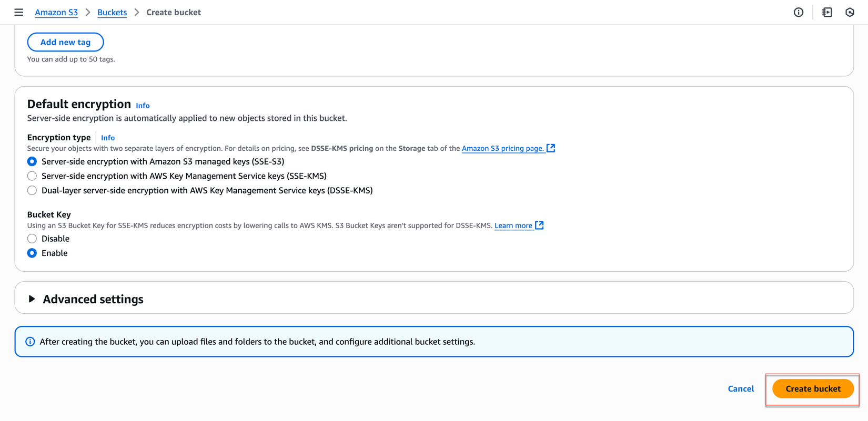This screenshot has height=421, width=868.
Task: Select Dual-layer DSSE-KMS encryption option
Action: (32, 190)
